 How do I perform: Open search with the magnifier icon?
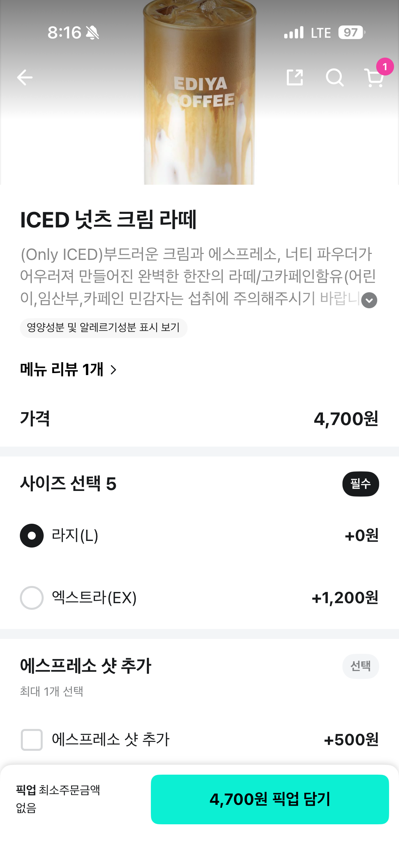coord(335,77)
